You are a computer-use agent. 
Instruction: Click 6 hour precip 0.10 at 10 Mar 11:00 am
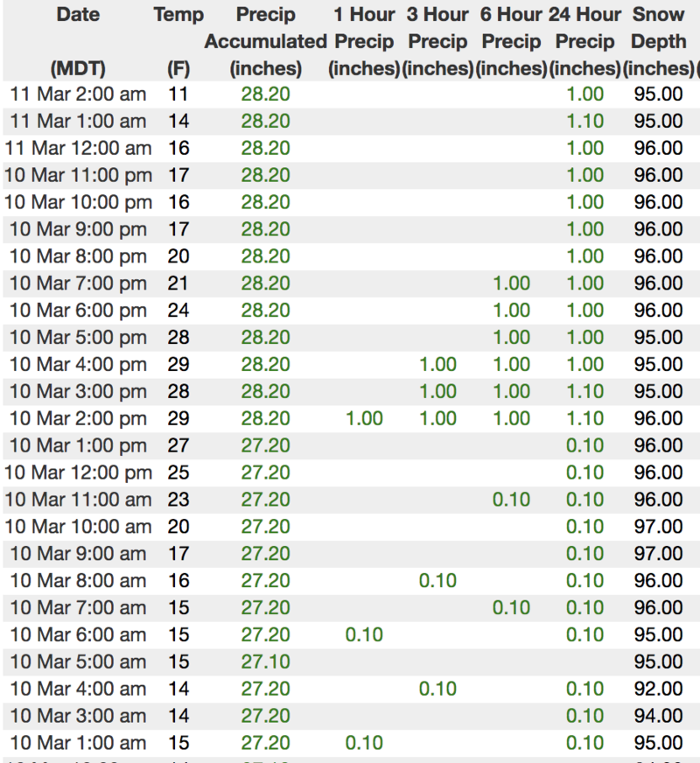(511, 500)
